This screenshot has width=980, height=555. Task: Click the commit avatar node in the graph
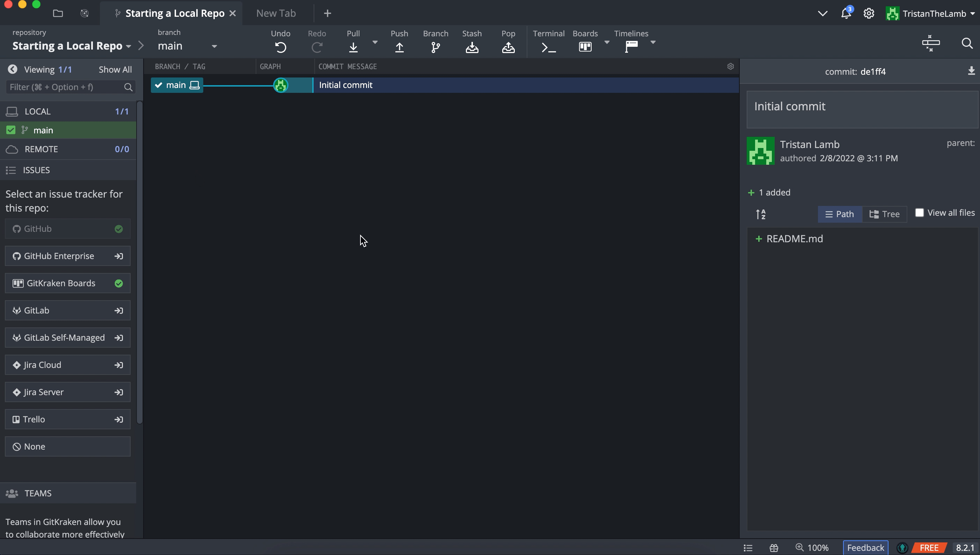tap(281, 85)
